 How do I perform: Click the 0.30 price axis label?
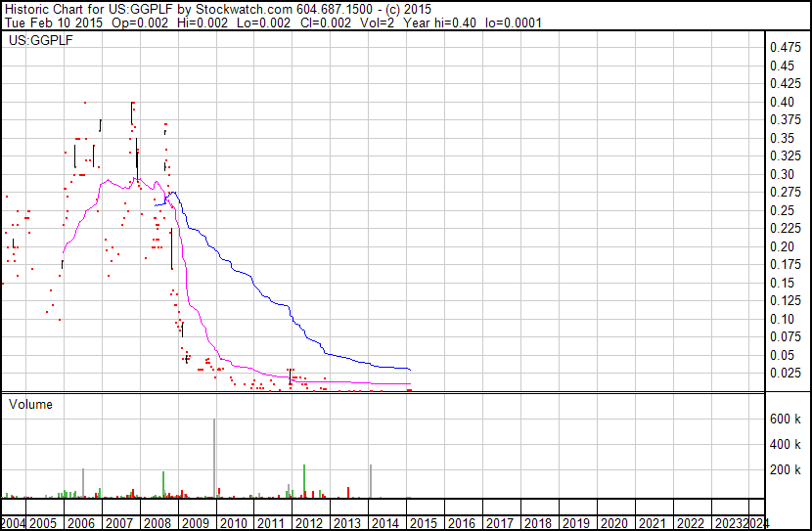click(782, 174)
